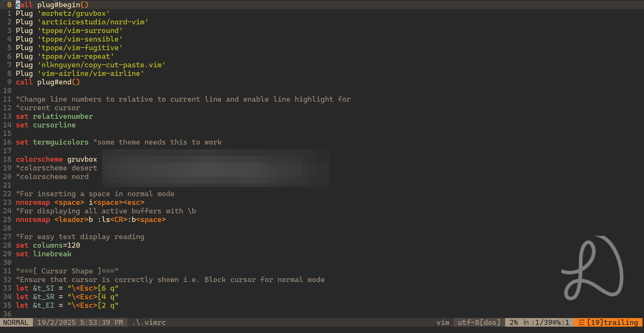
Task: Click the .\.vimrc filename in statusline
Action: coord(149,323)
